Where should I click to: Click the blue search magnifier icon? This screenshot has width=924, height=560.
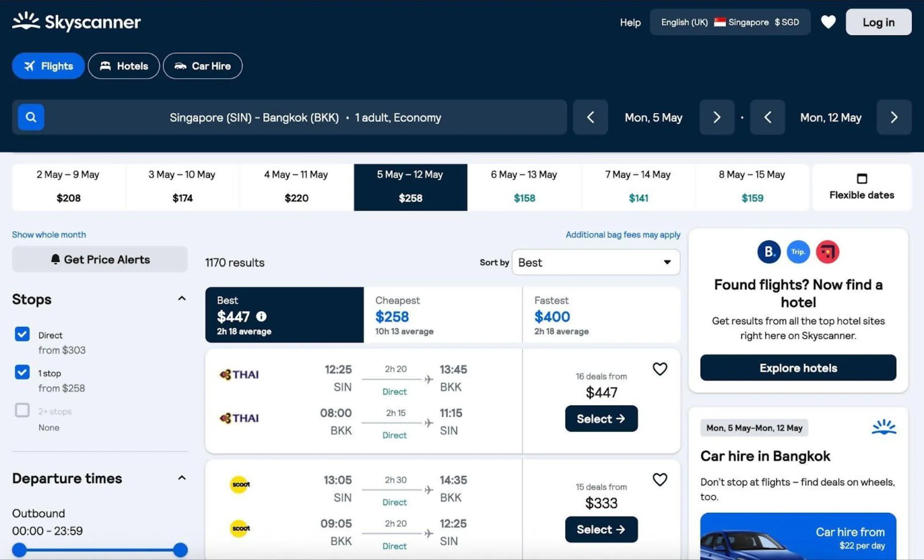click(x=31, y=117)
